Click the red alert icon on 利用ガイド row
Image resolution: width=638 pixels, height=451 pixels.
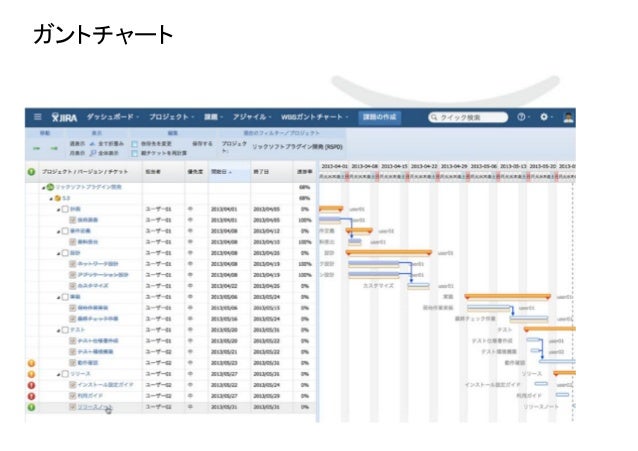point(31,396)
